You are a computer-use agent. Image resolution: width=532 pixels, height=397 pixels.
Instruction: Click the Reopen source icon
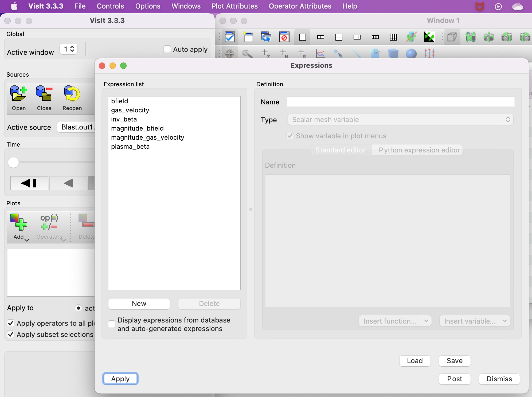[x=72, y=98]
